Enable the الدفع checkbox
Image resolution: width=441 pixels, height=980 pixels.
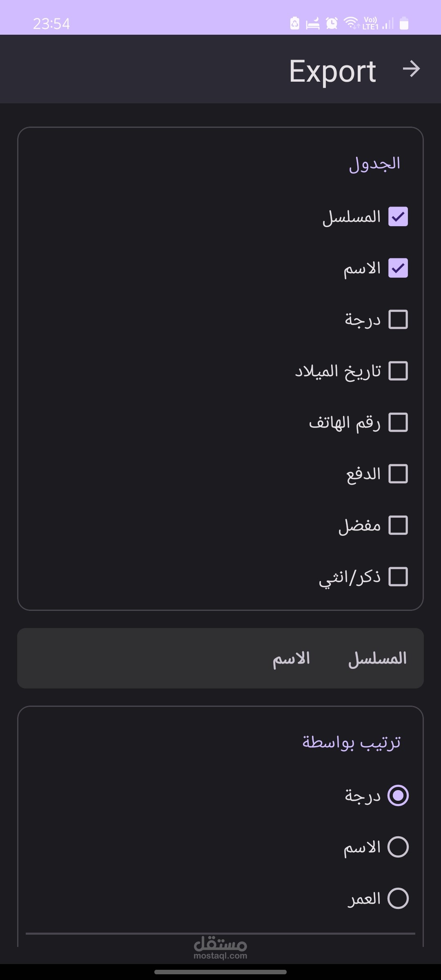[398, 474]
